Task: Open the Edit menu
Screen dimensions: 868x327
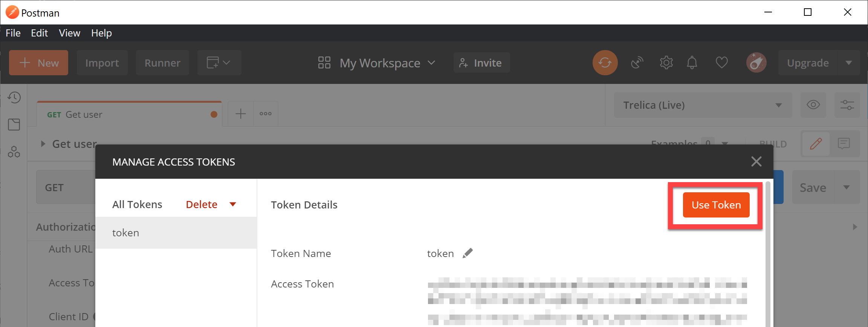Action: [x=40, y=33]
